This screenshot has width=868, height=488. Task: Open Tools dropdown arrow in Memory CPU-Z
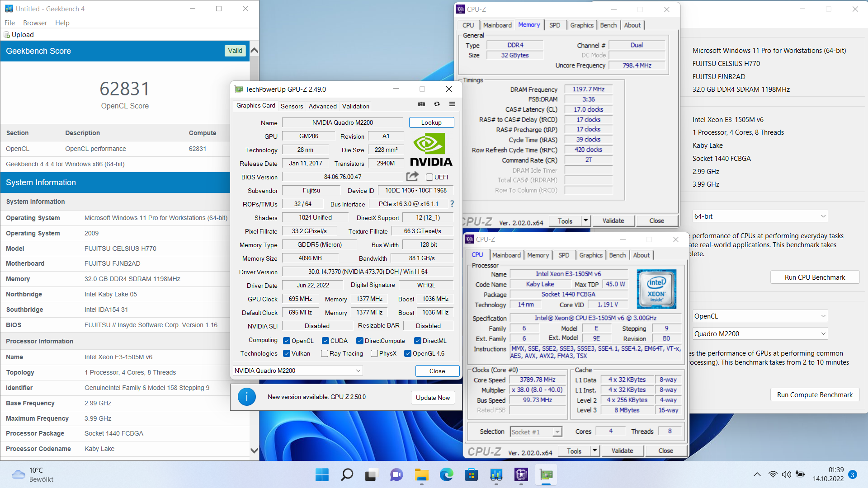coord(586,221)
